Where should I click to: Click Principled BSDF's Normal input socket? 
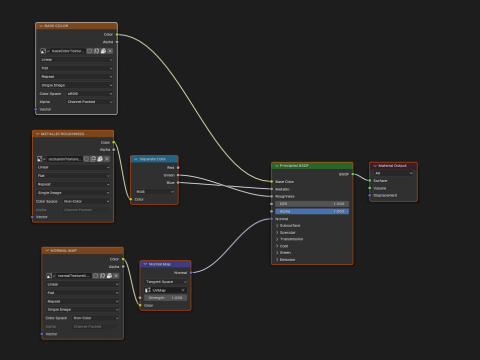click(272, 219)
